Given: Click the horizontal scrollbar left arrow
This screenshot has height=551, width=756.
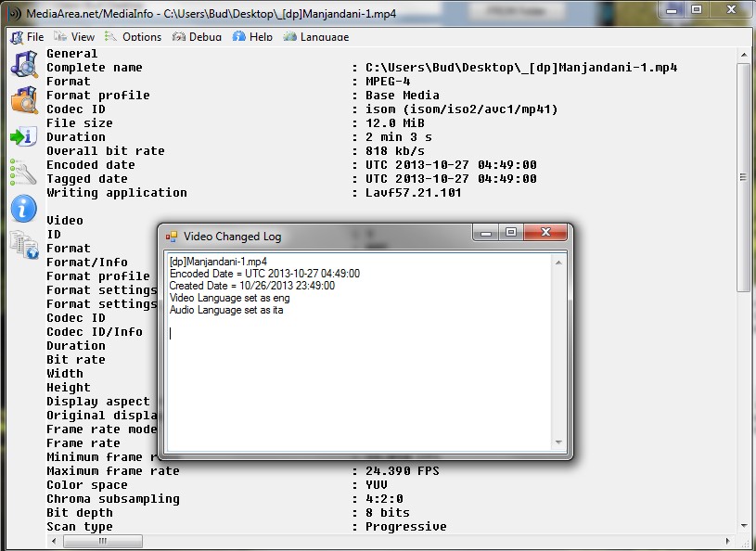Looking at the screenshot, I should point(54,541).
